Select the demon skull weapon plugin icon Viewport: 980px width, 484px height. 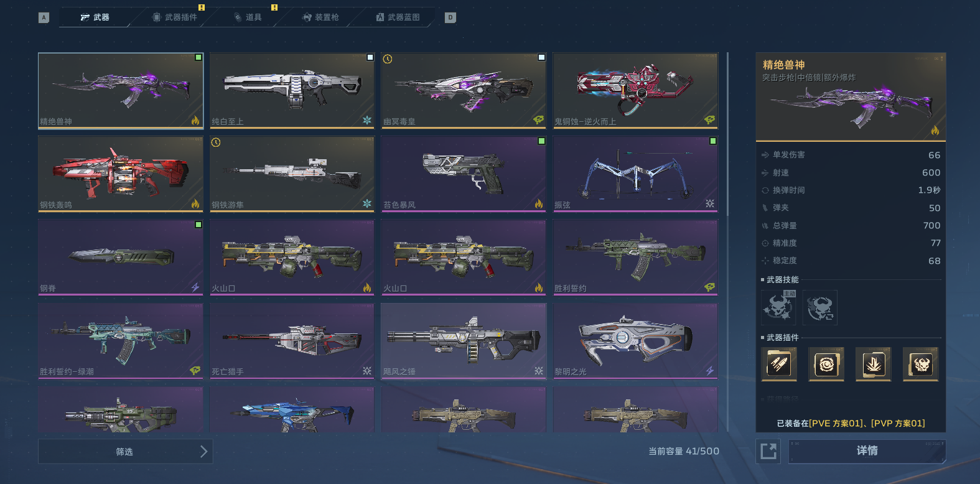[x=920, y=364]
